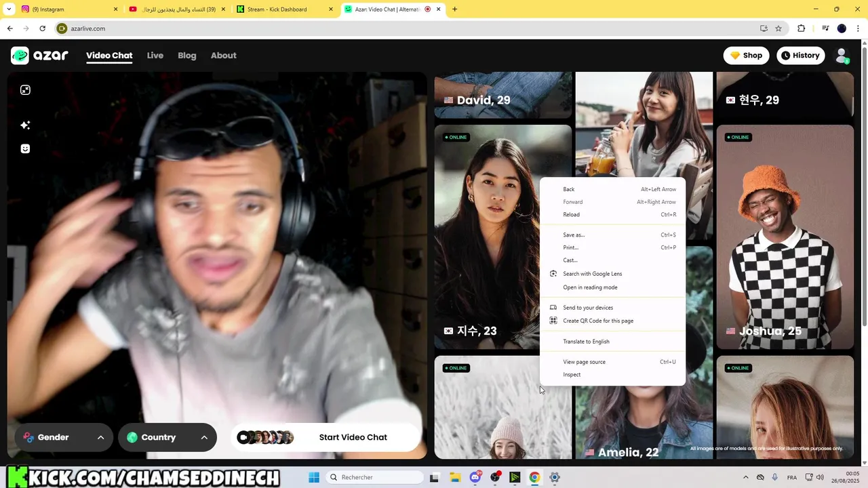The width and height of the screenshot is (868, 488).
Task: Click the Rechercher taskbar search box
Action: tap(375, 477)
